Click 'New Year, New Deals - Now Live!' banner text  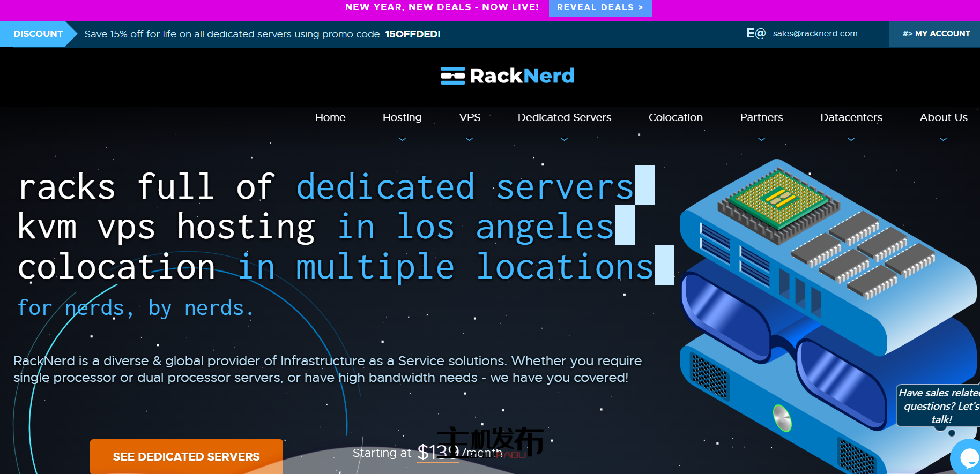point(442,7)
